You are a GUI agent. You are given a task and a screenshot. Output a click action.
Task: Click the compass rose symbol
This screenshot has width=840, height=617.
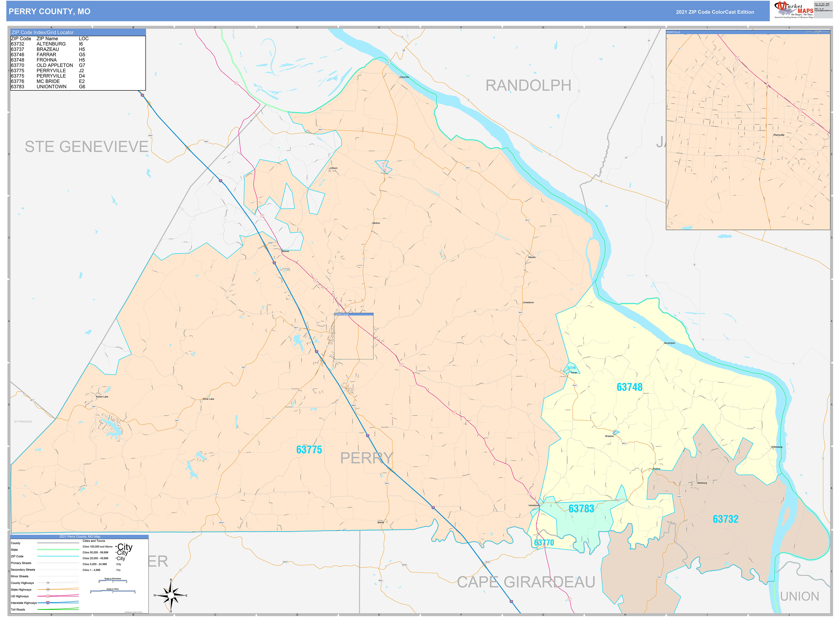[x=171, y=596]
